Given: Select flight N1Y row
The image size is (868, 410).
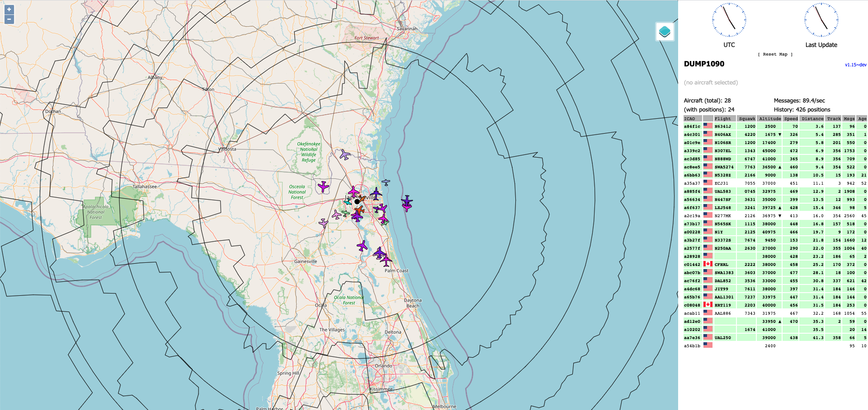Looking at the screenshot, I should pos(775,232).
